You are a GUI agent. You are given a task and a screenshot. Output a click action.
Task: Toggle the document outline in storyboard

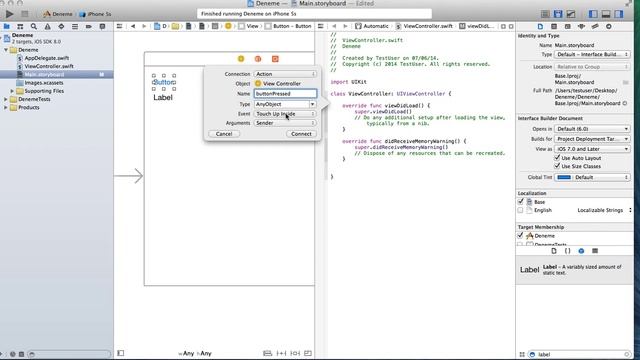coord(121,353)
